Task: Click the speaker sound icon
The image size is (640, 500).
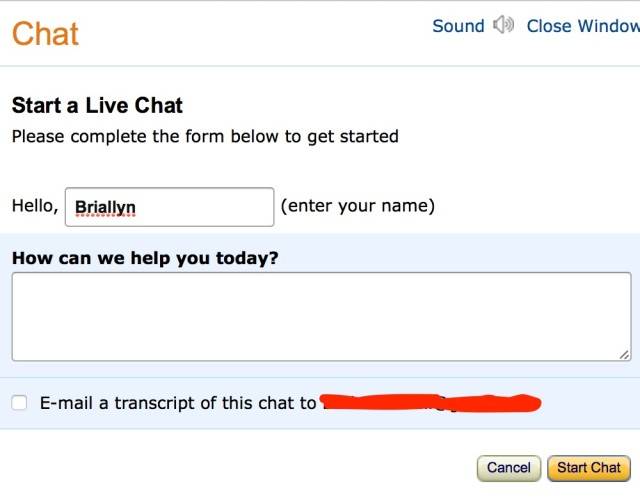Action: pyautogui.click(x=504, y=26)
